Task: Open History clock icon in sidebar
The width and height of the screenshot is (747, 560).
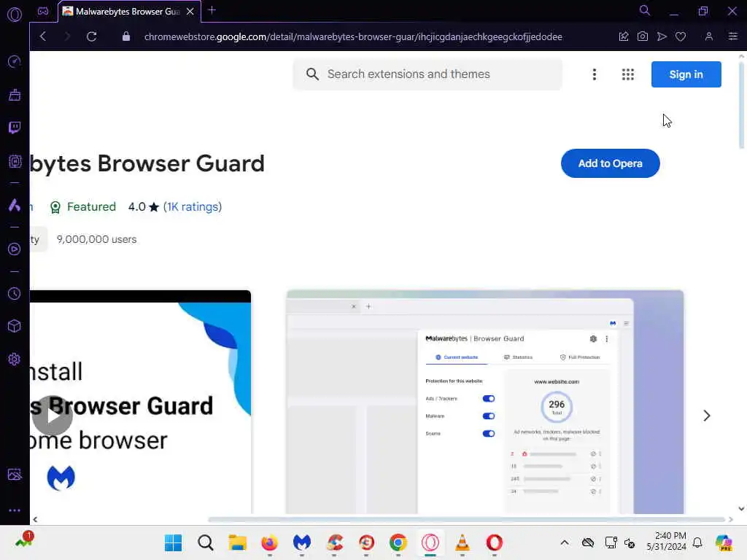Action: (x=15, y=293)
